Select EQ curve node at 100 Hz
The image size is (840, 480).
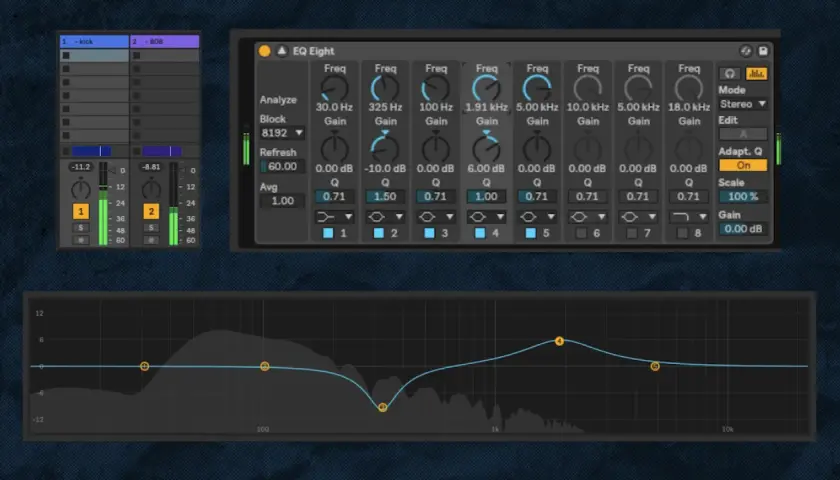click(265, 366)
